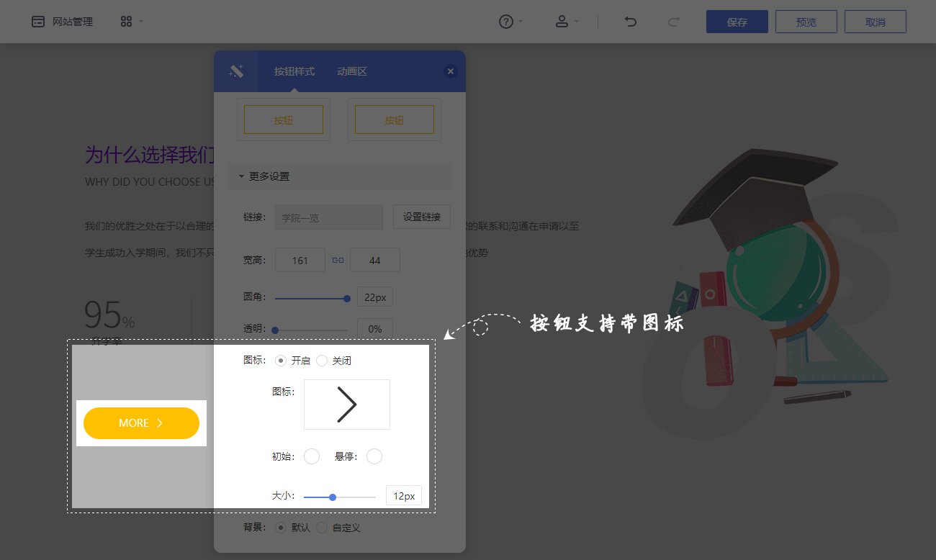This screenshot has width=936, height=560.
Task: Close the button style panel
Action: [451, 71]
